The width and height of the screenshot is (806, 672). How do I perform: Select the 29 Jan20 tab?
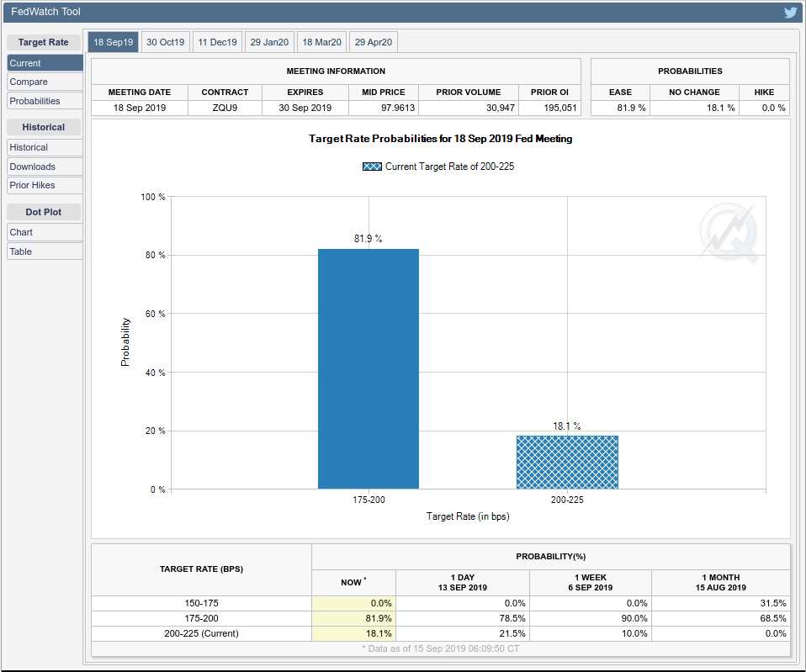click(269, 42)
